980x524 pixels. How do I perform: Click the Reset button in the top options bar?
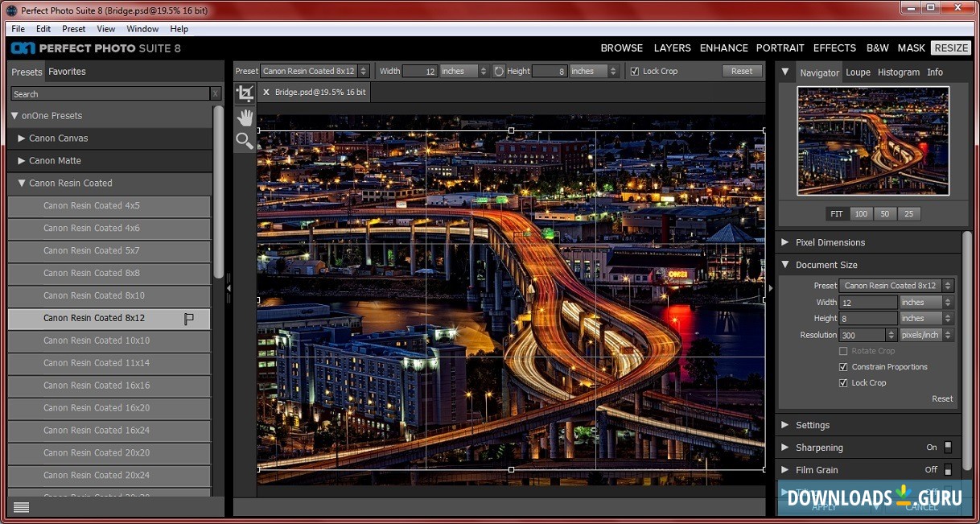742,71
